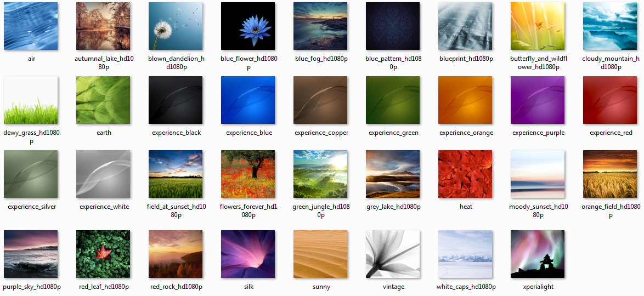The height and width of the screenshot is (296, 644).
Task: Click the xperialight aurora thumbnail
Action: click(x=538, y=254)
